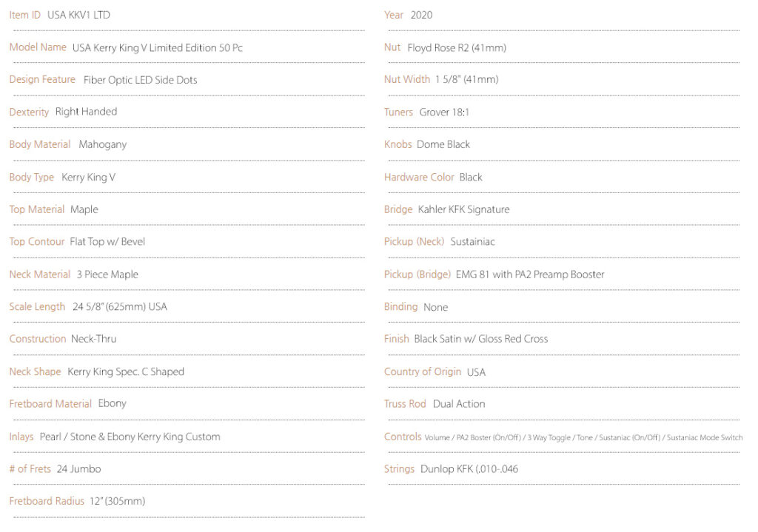Click the Fiber Optic LED Side Dots value
Image resolution: width=758 pixels, height=532 pixels.
point(140,80)
